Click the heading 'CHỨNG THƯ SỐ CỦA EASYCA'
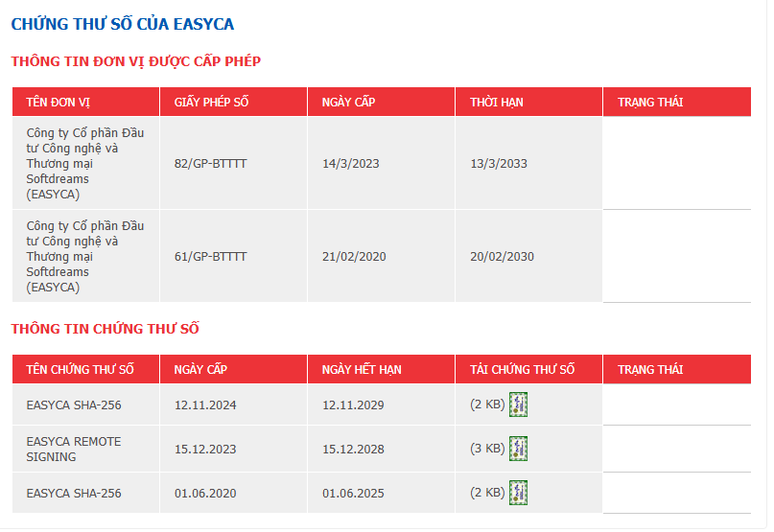774x532 pixels. (123, 24)
